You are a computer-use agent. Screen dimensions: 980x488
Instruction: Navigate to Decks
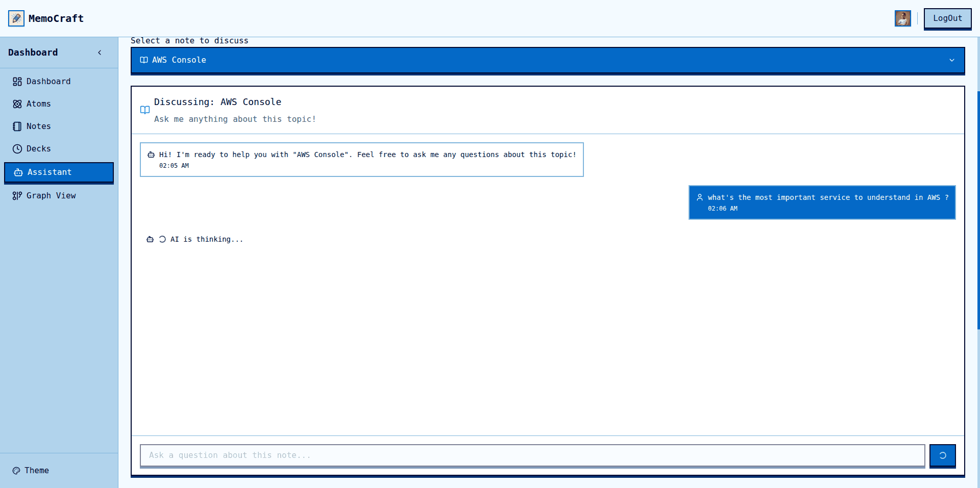(x=59, y=149)
